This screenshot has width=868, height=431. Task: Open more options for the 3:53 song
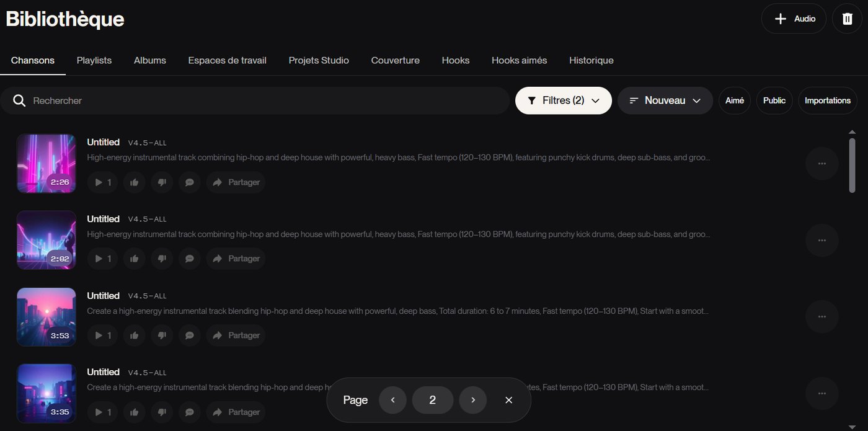(822, 317)
